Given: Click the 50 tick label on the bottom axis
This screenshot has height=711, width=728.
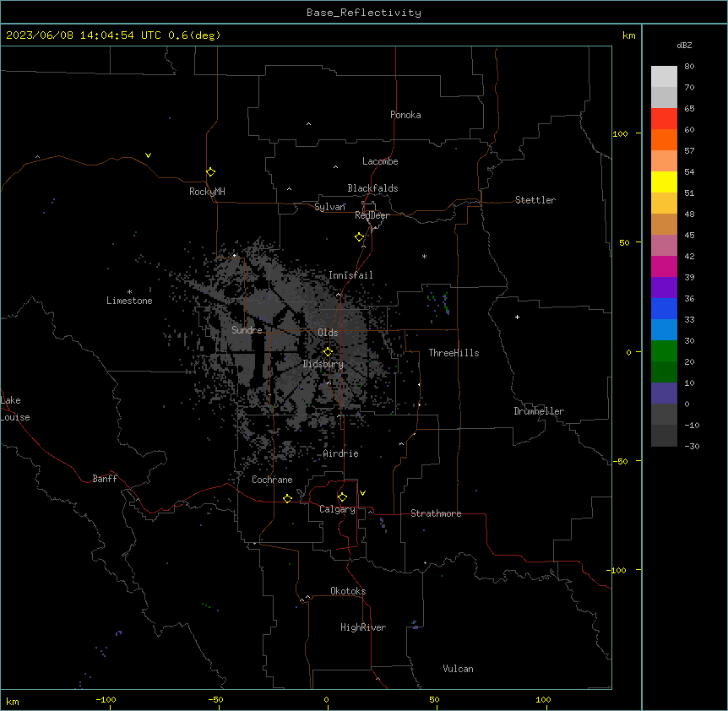Looking at the screenshot, I should [x=434, y=699].
